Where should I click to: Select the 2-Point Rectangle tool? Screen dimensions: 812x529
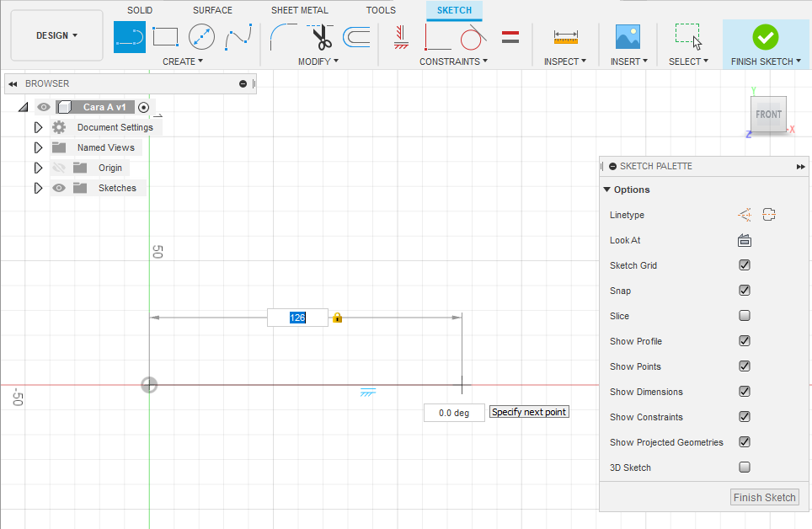coord(165,37)
